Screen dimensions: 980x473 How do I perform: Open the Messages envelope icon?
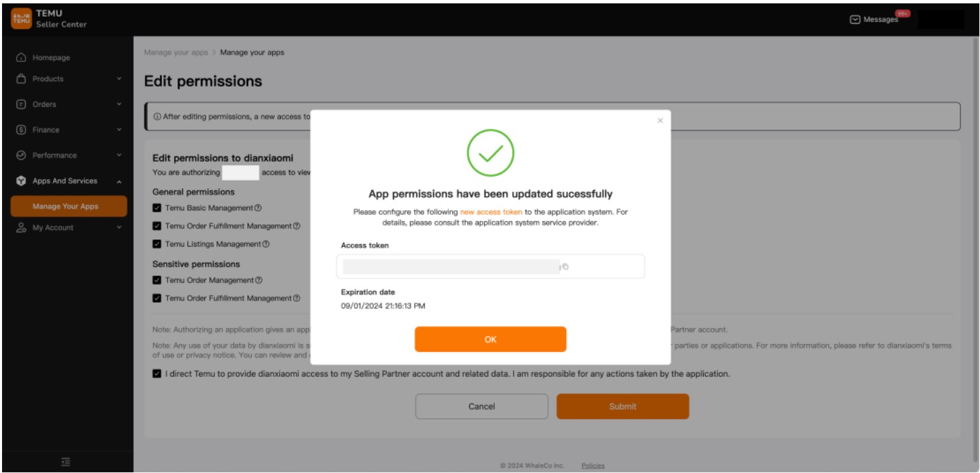pyautogui.click(x=855, y=20)
